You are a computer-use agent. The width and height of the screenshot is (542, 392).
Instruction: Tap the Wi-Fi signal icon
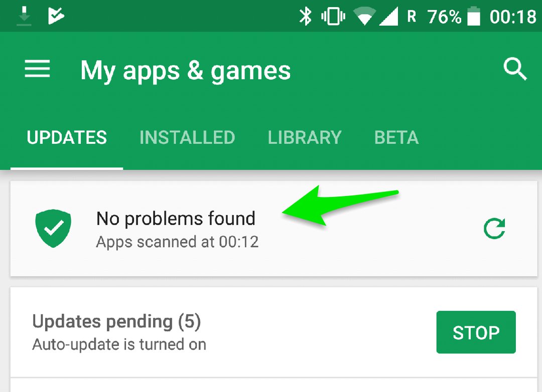click(364, 16)
